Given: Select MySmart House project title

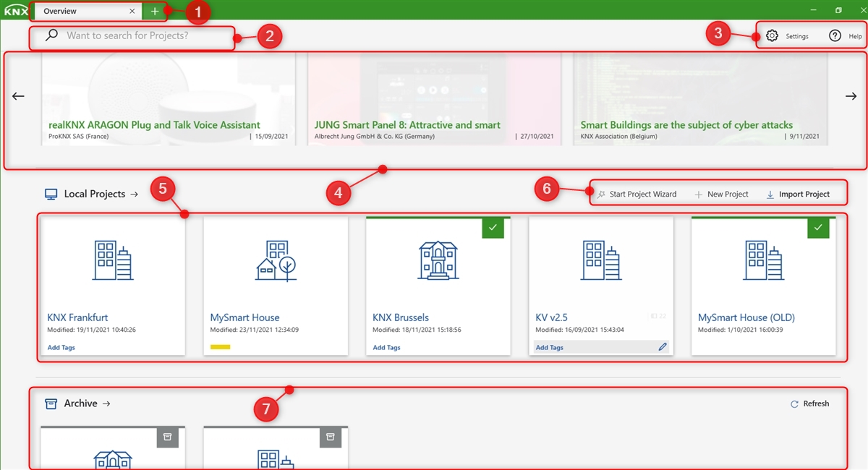Looking at the screenshot, I should click(x=245, y=317).
